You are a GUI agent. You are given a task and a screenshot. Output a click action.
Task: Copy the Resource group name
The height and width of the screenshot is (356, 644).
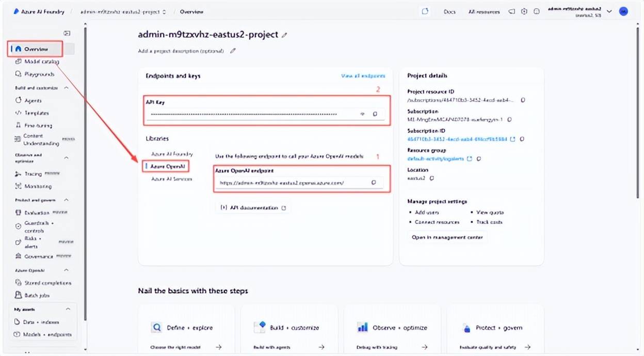coord(479,158)
